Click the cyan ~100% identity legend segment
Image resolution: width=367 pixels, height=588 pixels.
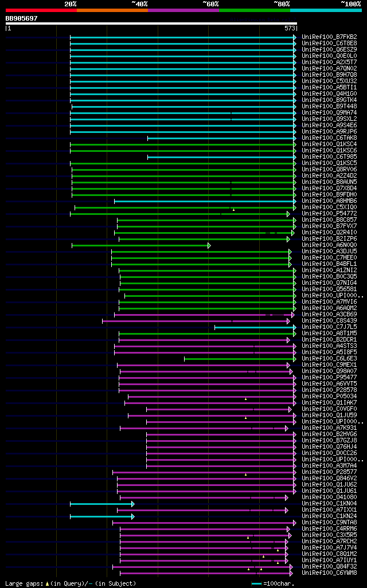[326, 10]
